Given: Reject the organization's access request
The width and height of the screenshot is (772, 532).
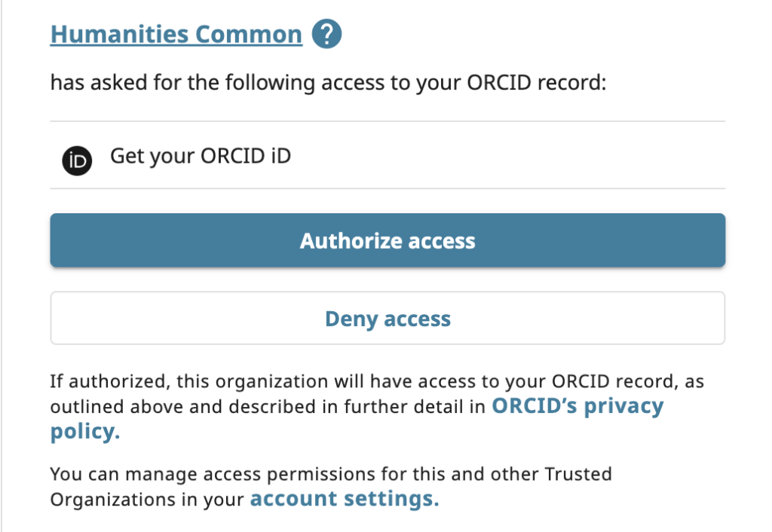Looking at the screenshot, I should click(387, 318).
